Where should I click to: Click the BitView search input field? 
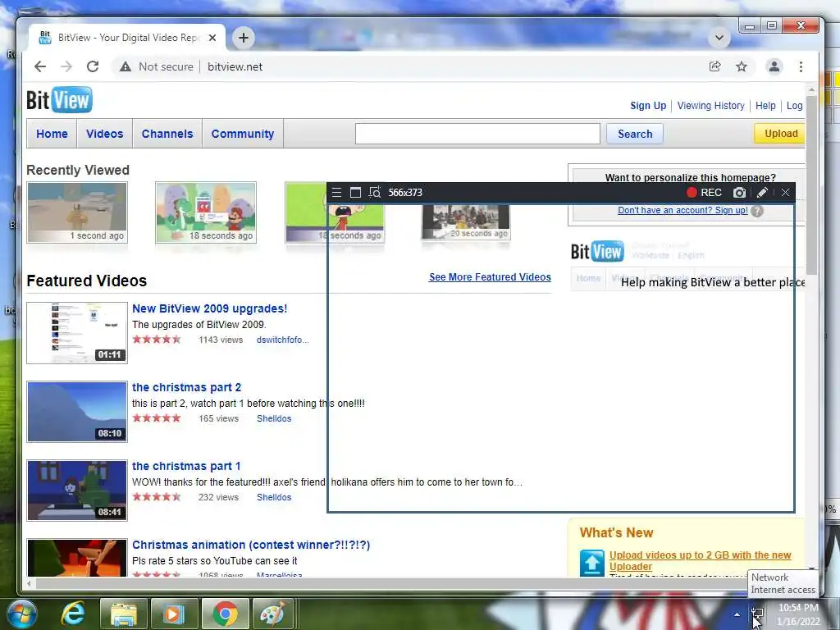(477, 134)
